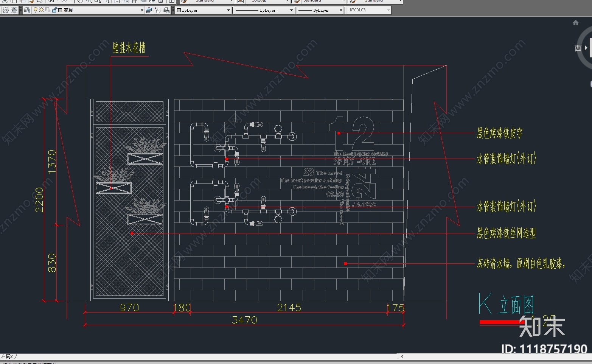
Task: Open the Workspace Settings gear icon
Action: (5, 10)
